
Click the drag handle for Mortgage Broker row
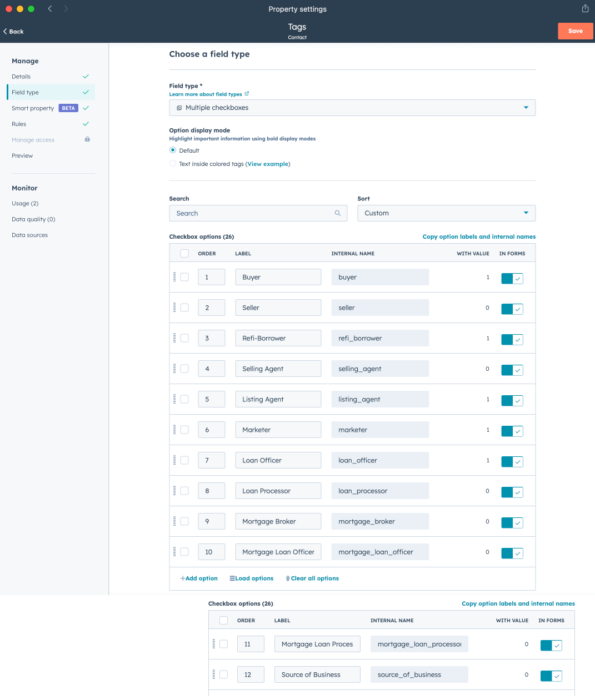pos(174,521)
